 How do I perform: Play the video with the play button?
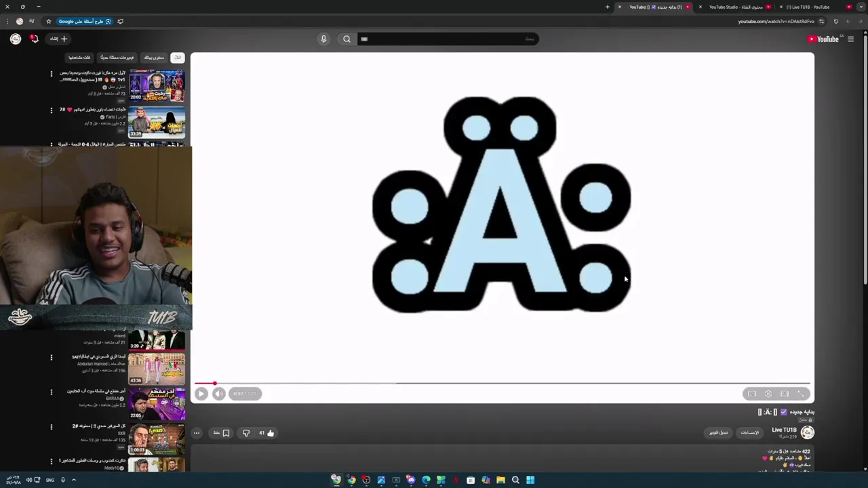tap(201, 394)
